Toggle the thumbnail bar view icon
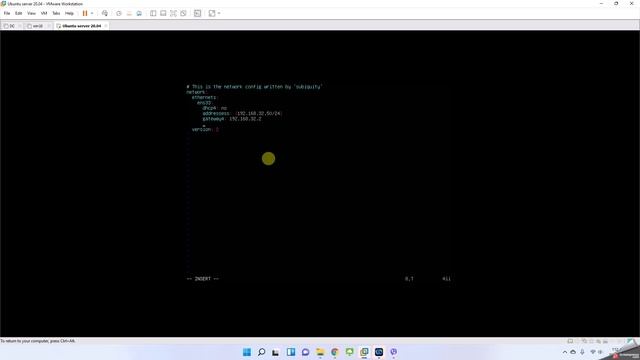This screenshot has width=640, height=360. click(x=163, y=13)
